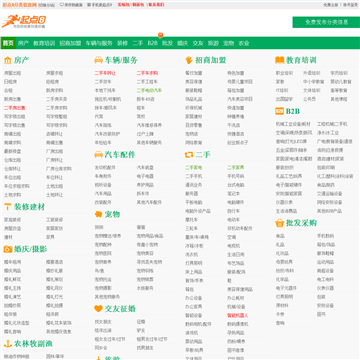
Task: Open the red 智能机器人 link
Action: 238,315
